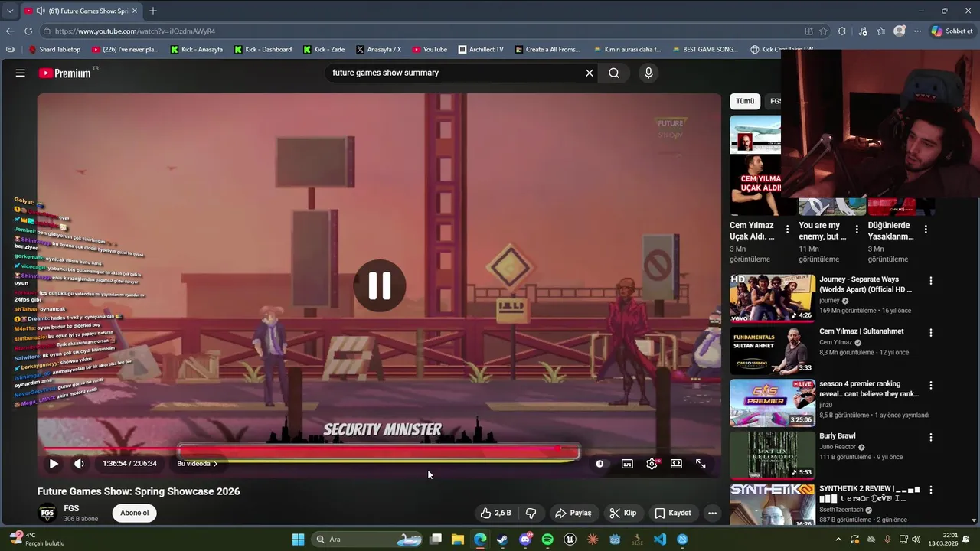
Task: Add this page to favorites star
Action: pyautogui.click(x=823, y=31)
